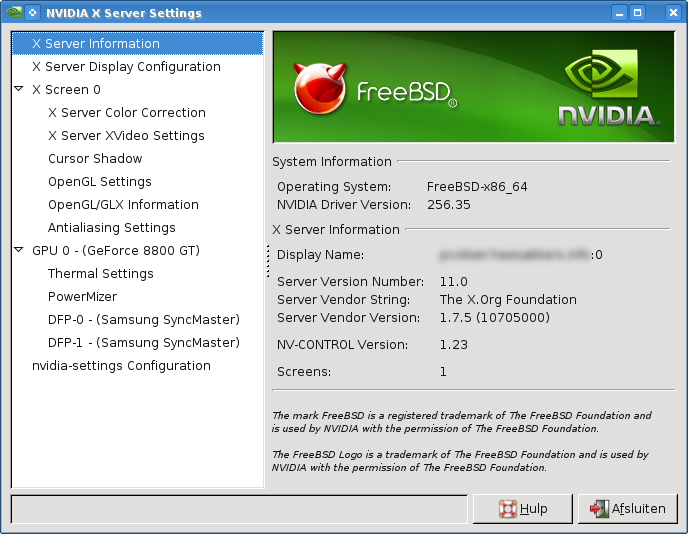Click the driver version value 256.35
Image resolution: width=688 pixels, height=534 pixels.
point(449,204)
